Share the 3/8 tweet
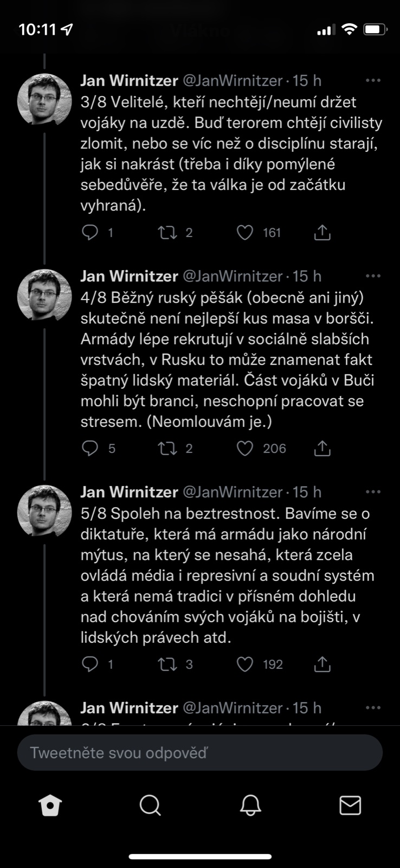 pos(322,233)
